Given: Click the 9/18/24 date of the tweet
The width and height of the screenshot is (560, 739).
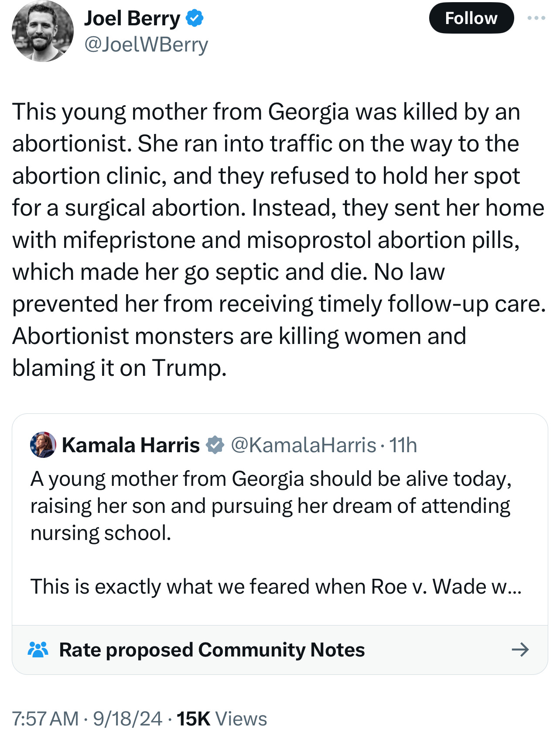Looking at the screenshot, I should tap(127, 719).
